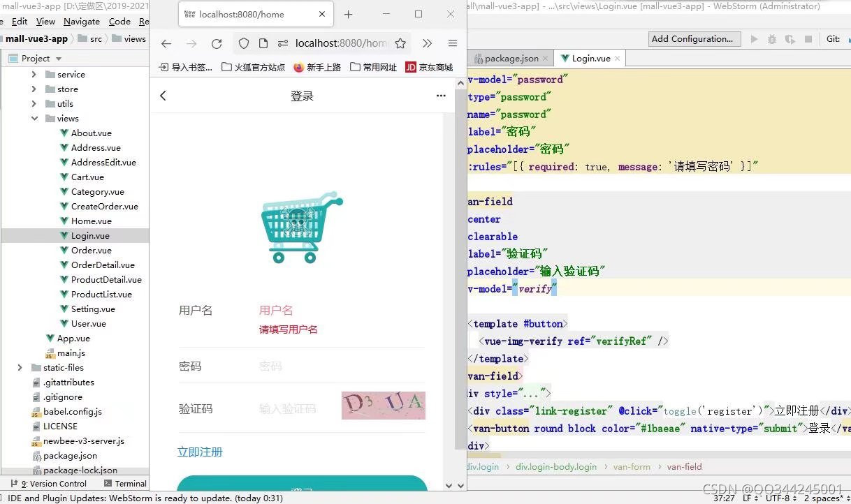Go back in the Firefox browser
This screenshot has height=504, width=851.
[166, 43]
